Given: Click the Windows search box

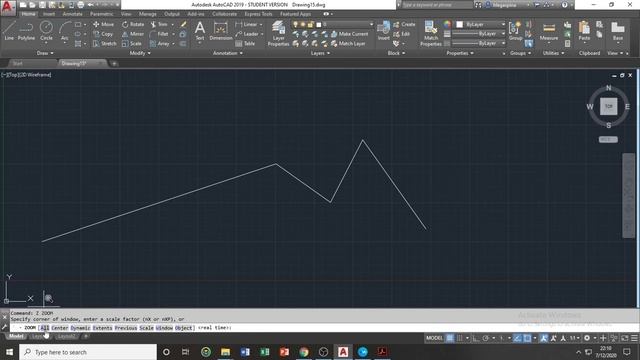Looking at the screenshot, I should (x=88, y=352).
